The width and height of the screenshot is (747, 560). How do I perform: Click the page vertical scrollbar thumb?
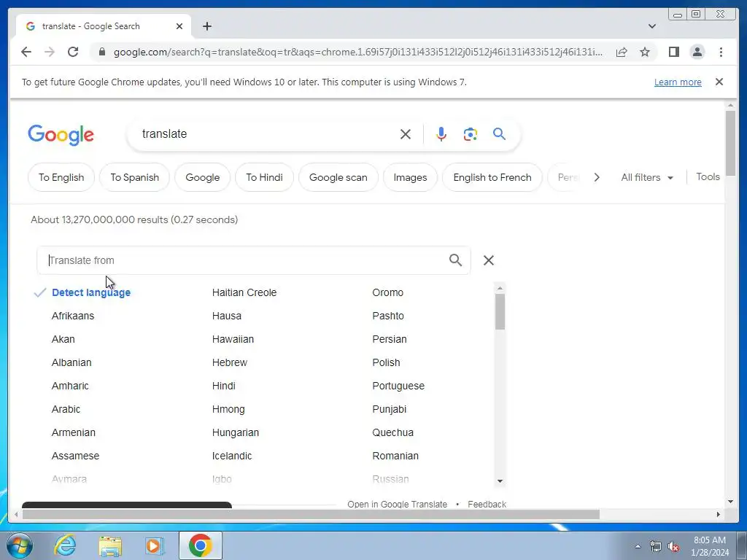(x=731, y=143)
